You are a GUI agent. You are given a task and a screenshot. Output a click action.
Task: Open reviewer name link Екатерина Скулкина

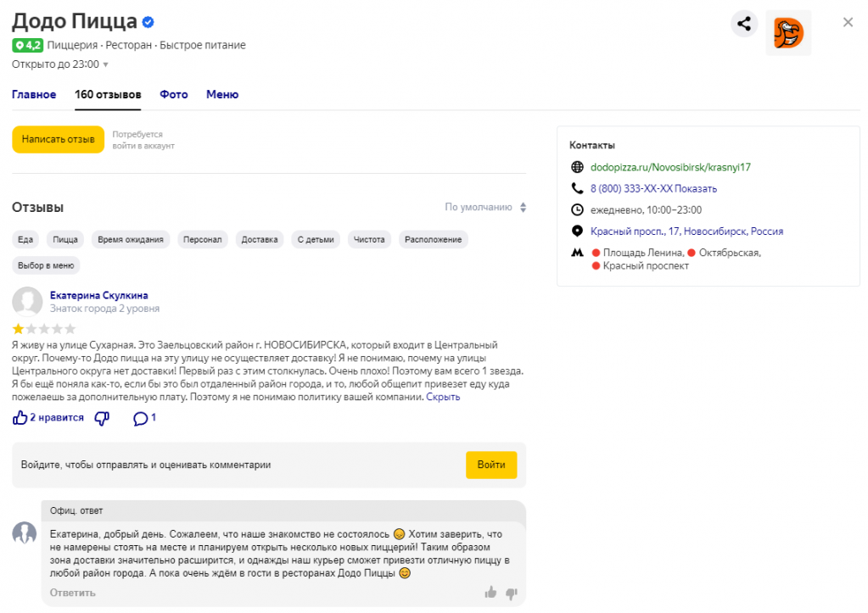[99, 295]
